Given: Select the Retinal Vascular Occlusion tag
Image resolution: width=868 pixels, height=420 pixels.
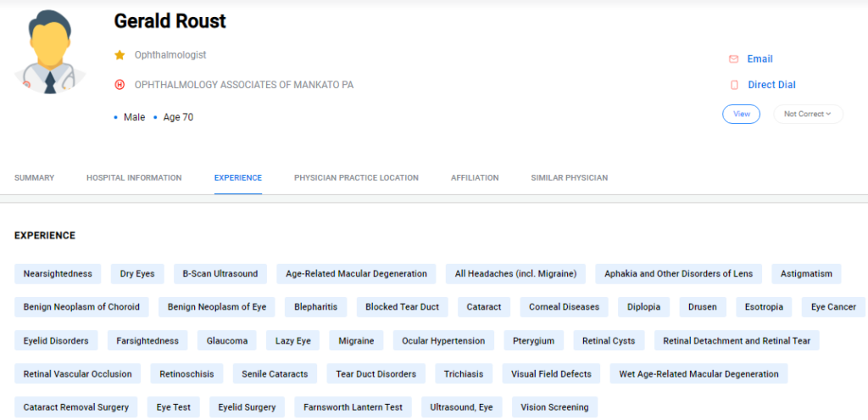Looking at the screenshot, I should coord(77,374).
